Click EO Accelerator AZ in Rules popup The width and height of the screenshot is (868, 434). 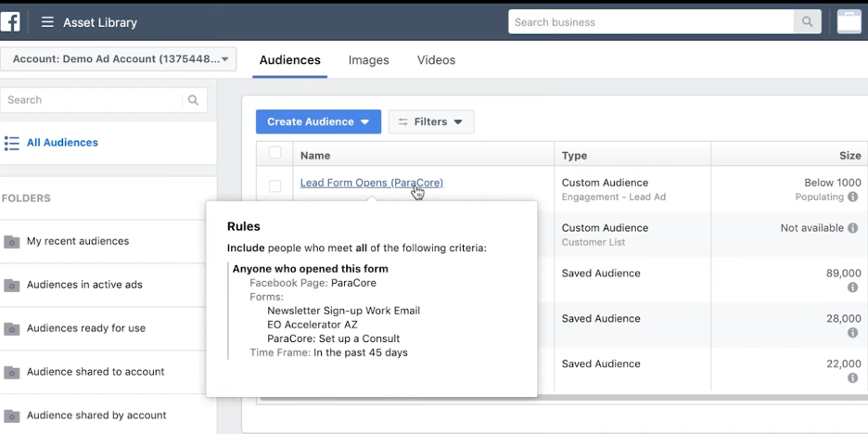click(313, 325)
